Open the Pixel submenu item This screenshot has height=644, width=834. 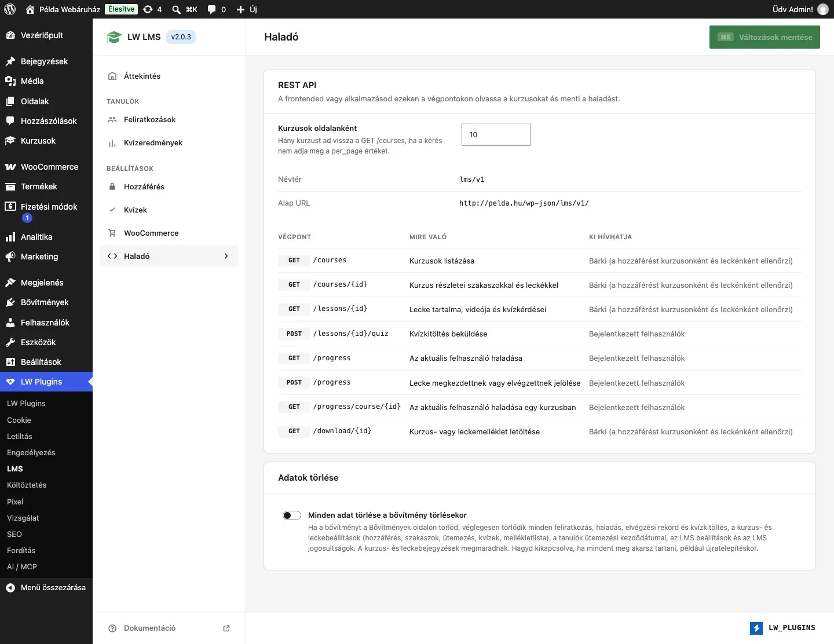[x=15, y=502]
